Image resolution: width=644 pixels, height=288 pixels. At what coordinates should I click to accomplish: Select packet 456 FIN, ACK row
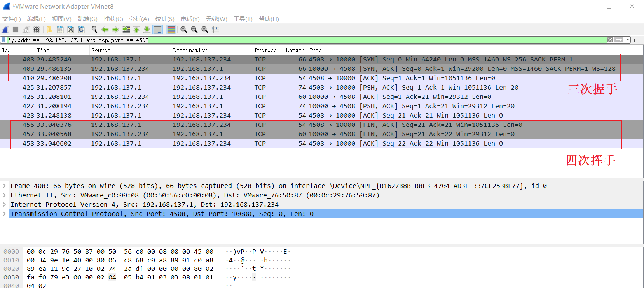pyautogui.click(x=322, y=125)
